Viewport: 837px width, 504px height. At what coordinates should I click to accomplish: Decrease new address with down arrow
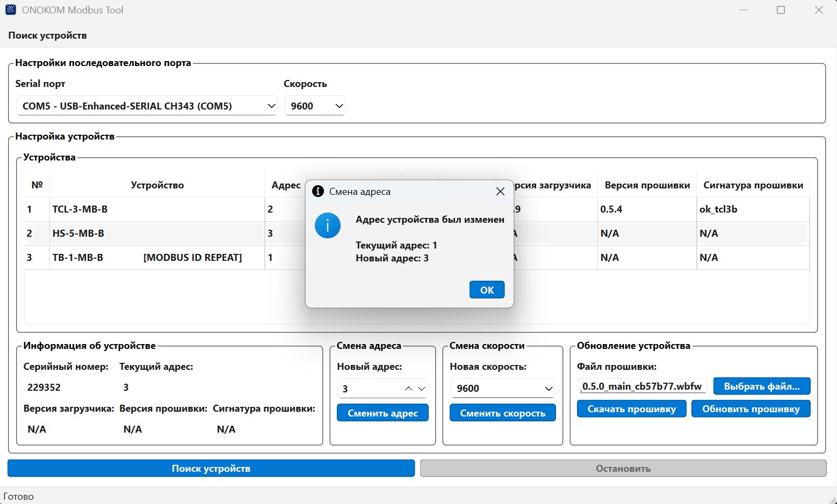421,388
